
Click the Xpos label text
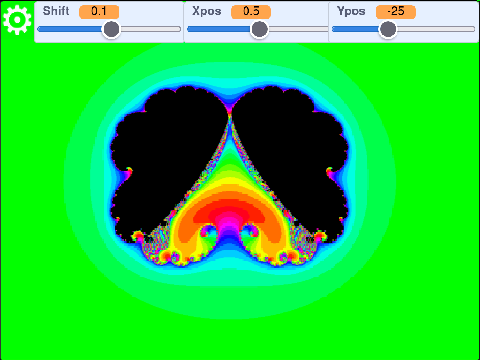point(207,11)
